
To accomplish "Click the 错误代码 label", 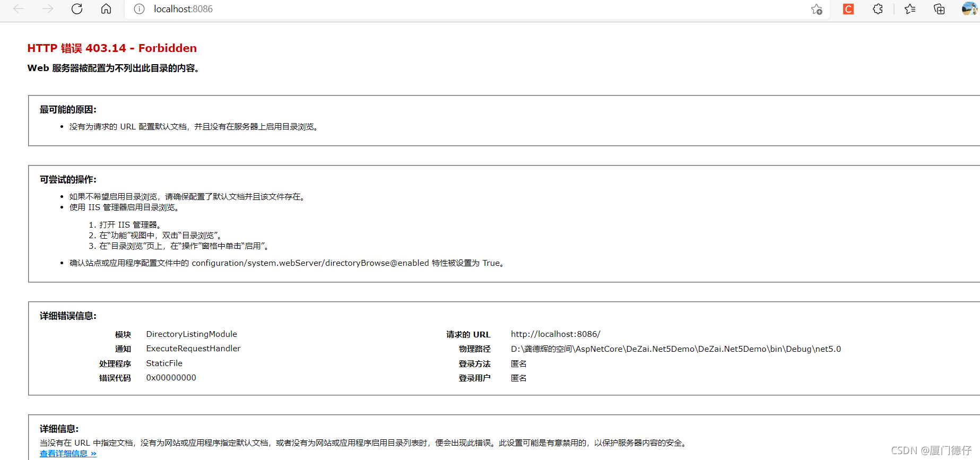I will pyautogui.click(x=115, y=378).
